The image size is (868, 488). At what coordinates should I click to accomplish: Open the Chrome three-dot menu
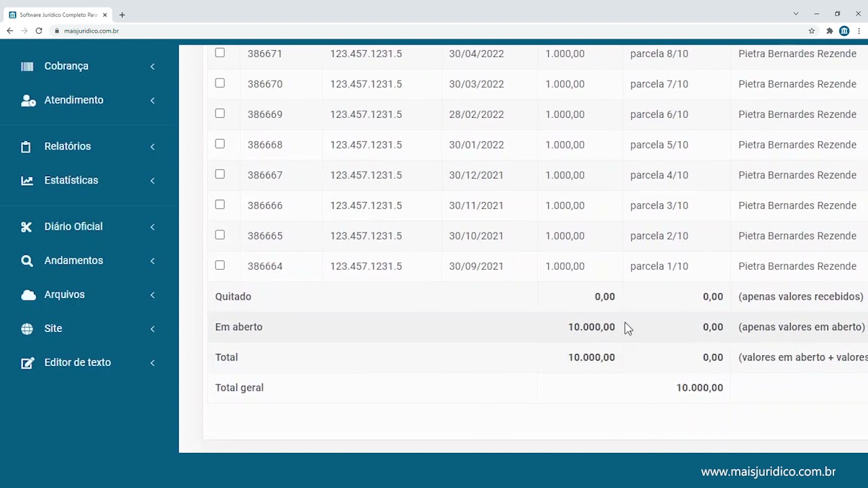(x=859, y=30)
